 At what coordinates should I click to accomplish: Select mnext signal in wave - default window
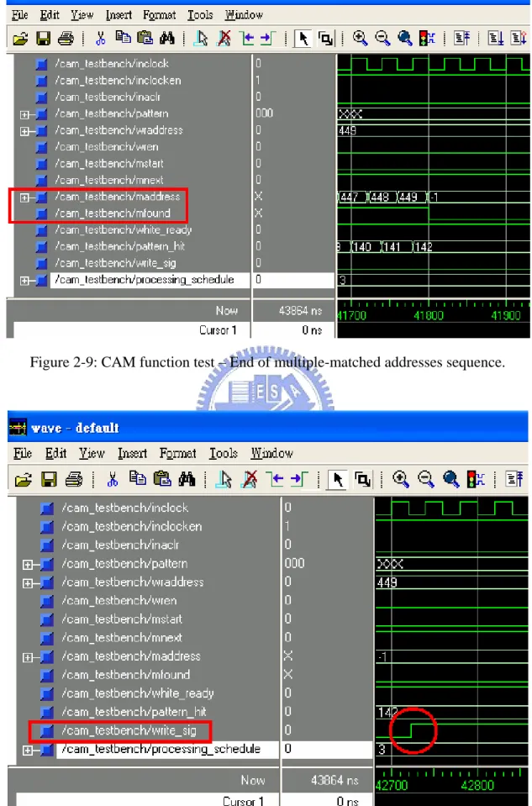tap(122, 637)
